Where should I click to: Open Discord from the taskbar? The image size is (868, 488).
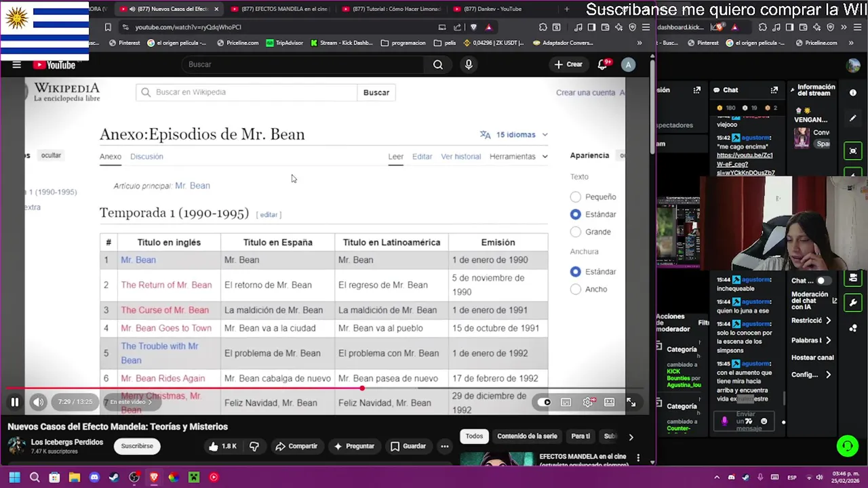[94, 477]
